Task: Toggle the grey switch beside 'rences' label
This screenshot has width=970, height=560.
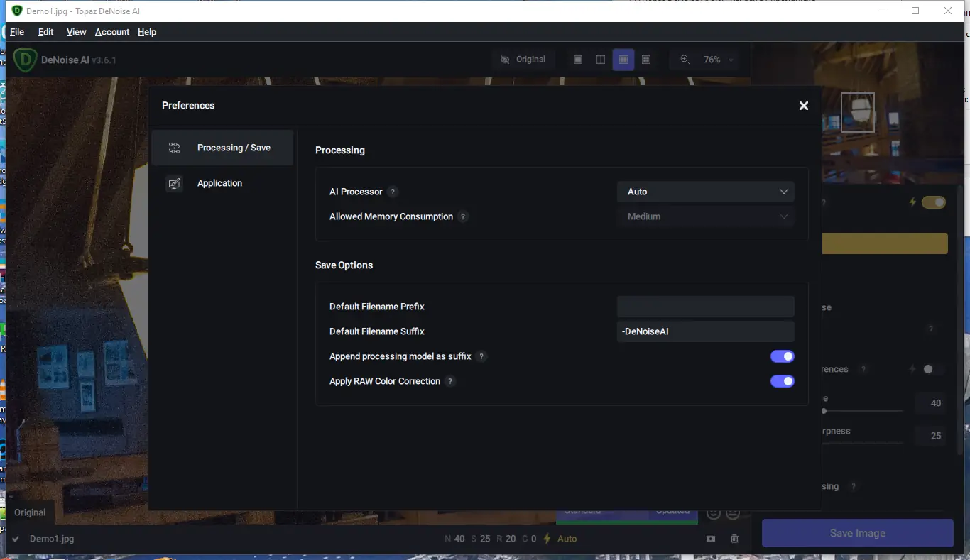Action: point(932,369)
